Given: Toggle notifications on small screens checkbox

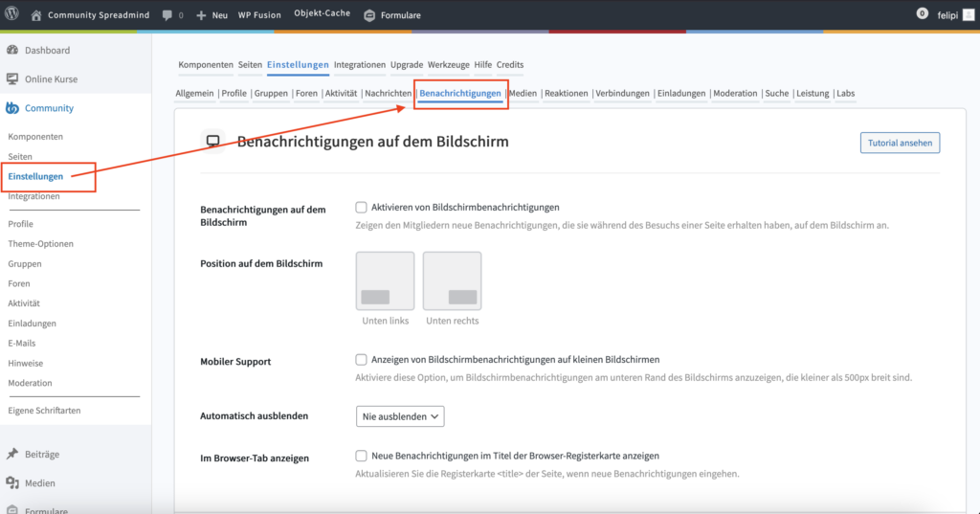Looking at the screenshot, I should 361,360.
